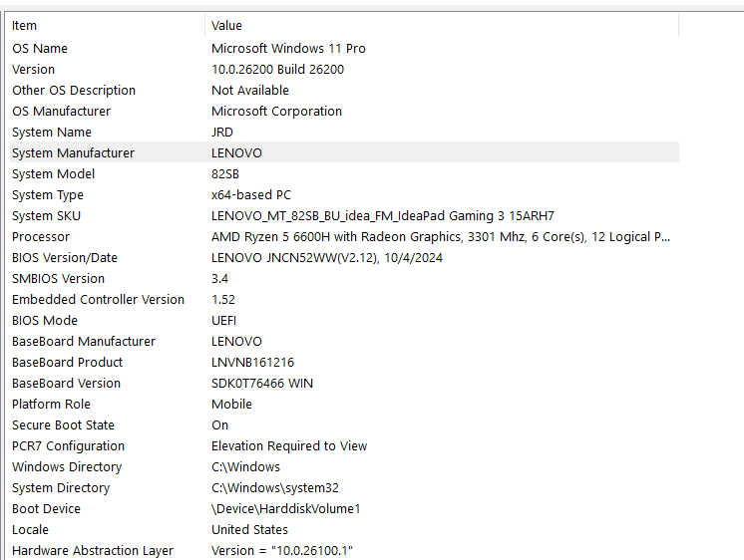Select the System Manufacturer row label

[73, 152]
